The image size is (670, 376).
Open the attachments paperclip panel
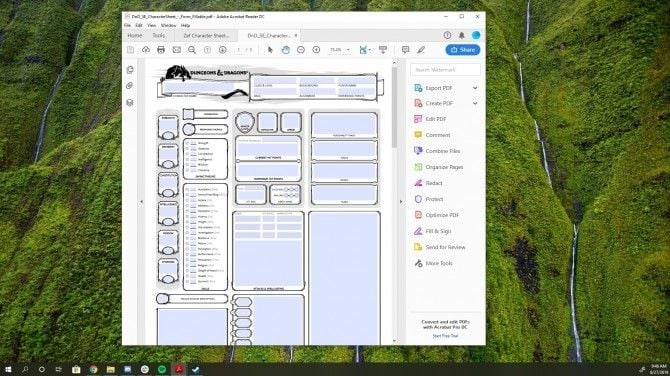click(130, 86)
